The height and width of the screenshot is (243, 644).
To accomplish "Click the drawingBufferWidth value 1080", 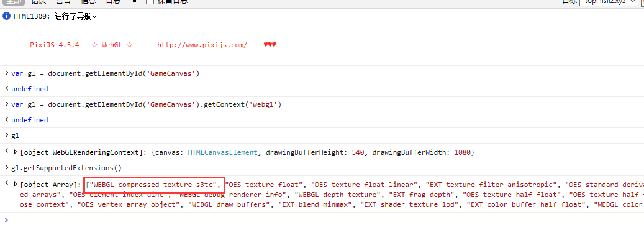I will (463, 152).
